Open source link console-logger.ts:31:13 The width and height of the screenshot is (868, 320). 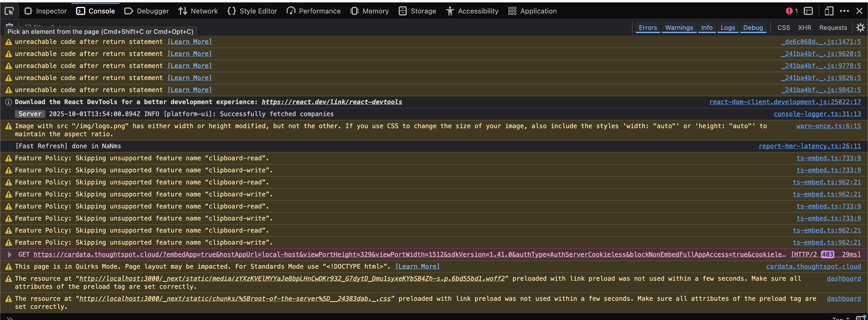pos(817,114)
